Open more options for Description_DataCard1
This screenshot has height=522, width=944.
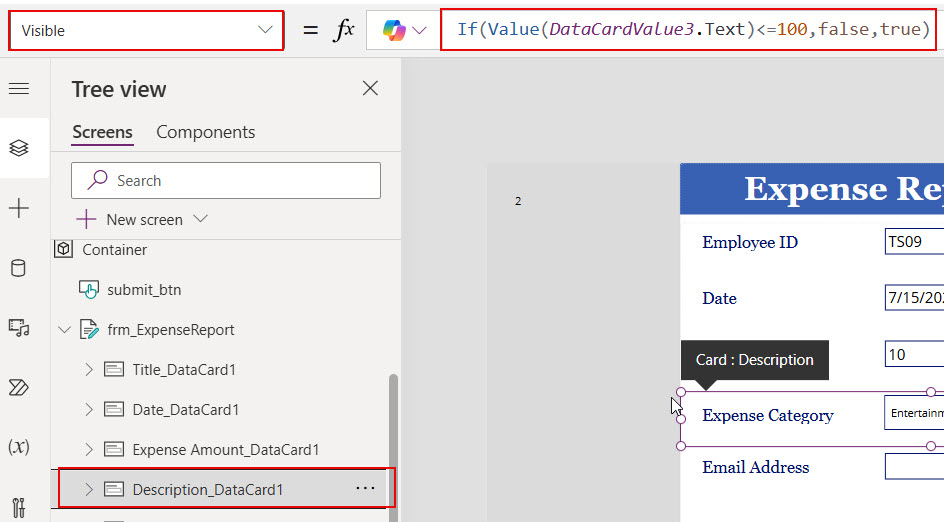[365, 488]
